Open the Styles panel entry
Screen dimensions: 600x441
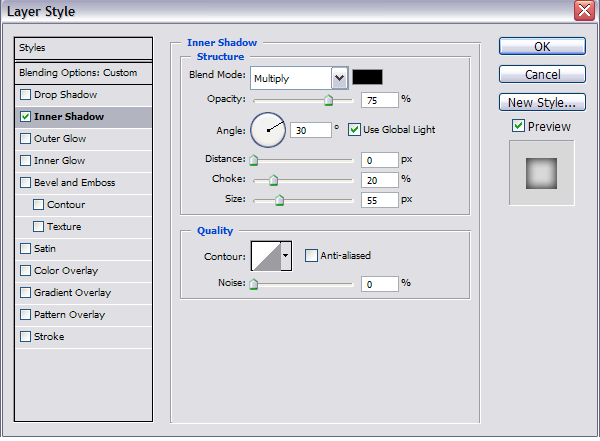[83, 48]
